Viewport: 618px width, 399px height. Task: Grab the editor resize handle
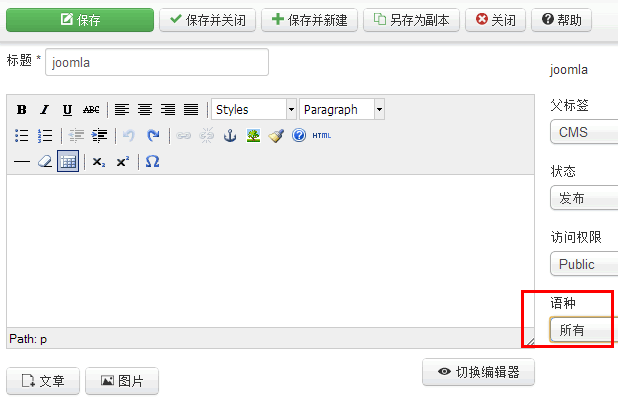530,342
